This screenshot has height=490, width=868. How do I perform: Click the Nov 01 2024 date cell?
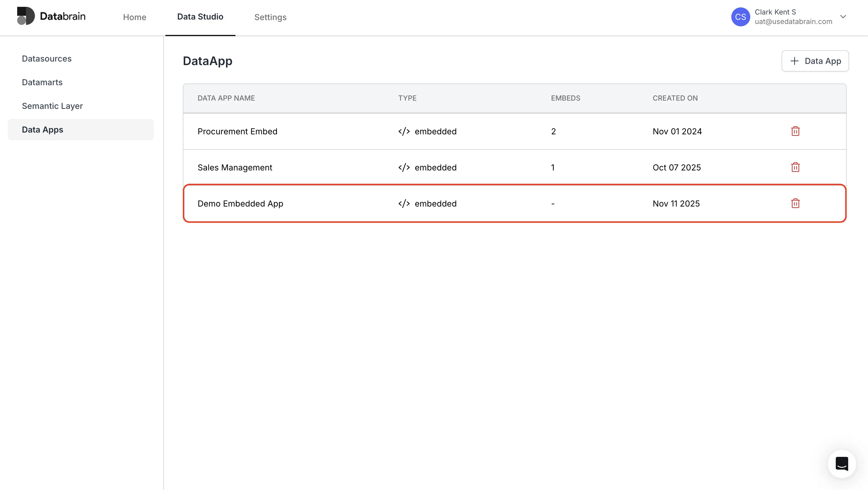pos(677,131)
